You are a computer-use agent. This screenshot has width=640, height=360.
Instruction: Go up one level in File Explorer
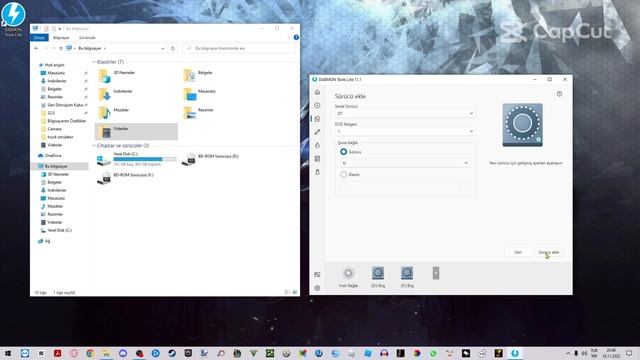point(61,48)
